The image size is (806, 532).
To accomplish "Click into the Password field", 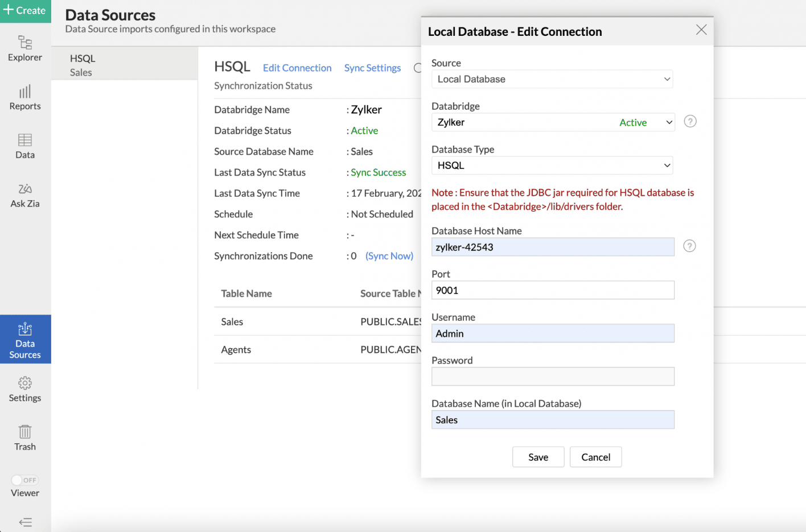I will [x=552, y=376].
